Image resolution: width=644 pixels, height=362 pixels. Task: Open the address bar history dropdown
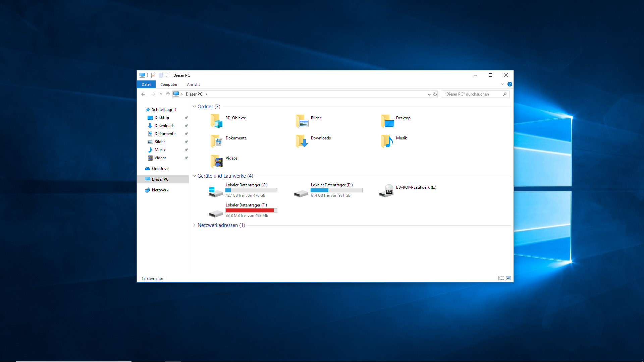(429, 94)
